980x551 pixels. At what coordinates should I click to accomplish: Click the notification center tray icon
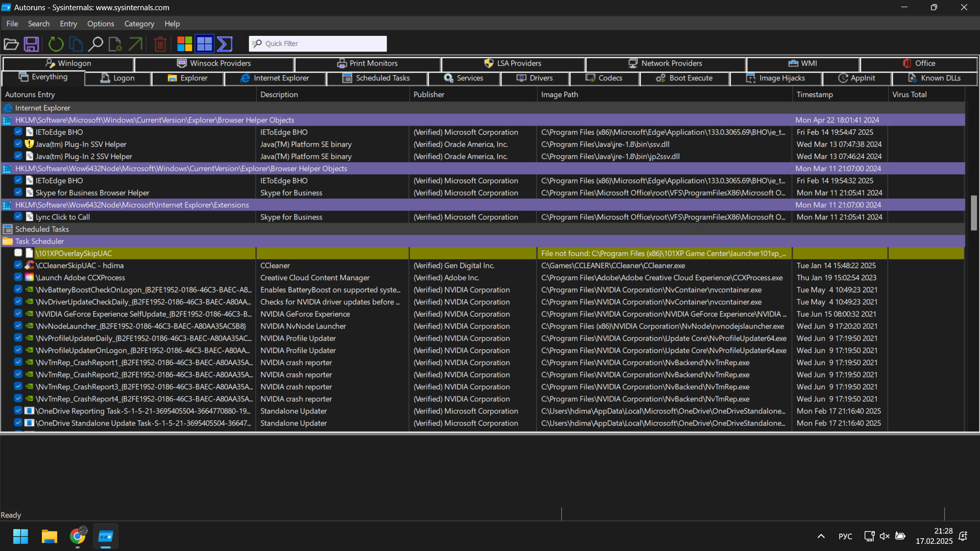click(963, 536)
